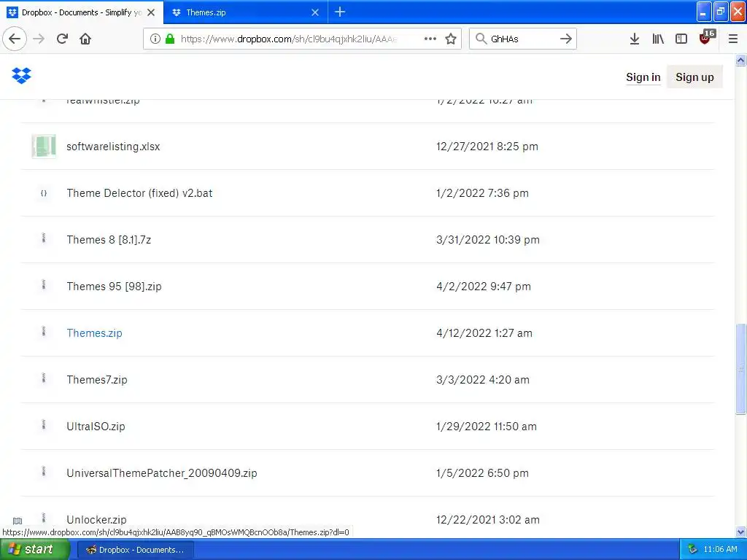Screen dimensions: 747x560
Task: Click the Themes7.zip archive icon
Action: tap(44, 378)
